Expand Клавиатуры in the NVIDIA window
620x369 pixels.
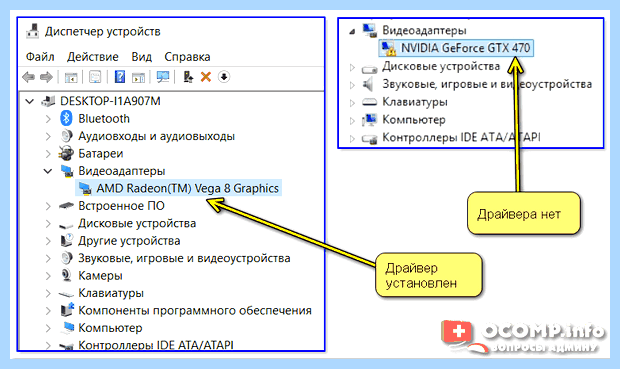tap(352, 102)
